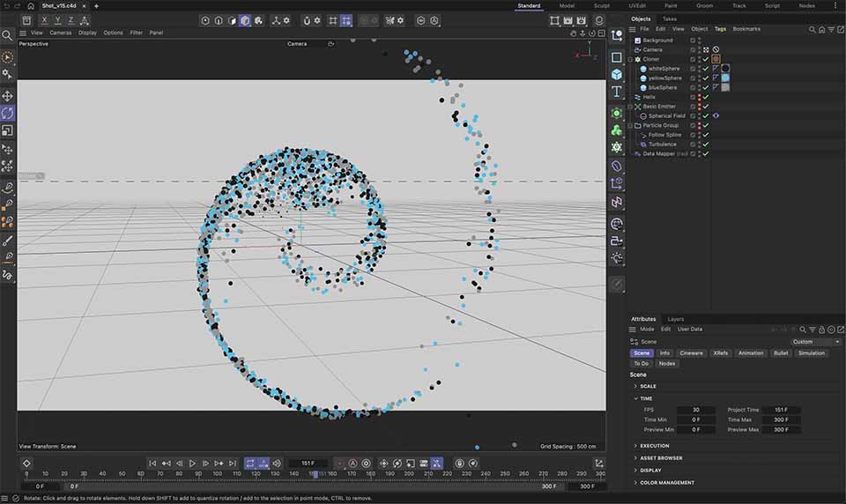This screenshot has width=846, height=504.
Task: Switch to the Takes tab
Action: 670,19
